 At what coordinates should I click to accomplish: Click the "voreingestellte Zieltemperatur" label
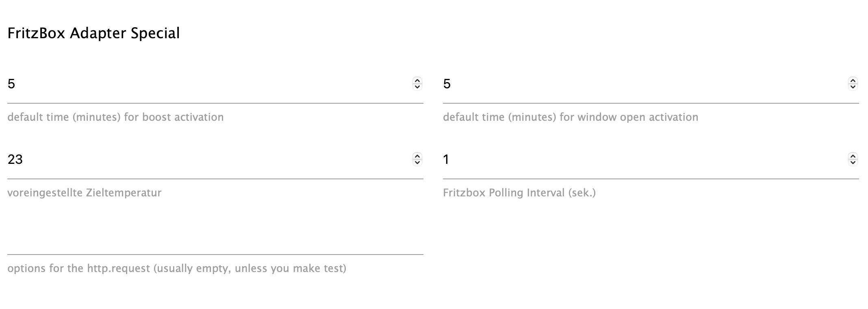[85, 193]
